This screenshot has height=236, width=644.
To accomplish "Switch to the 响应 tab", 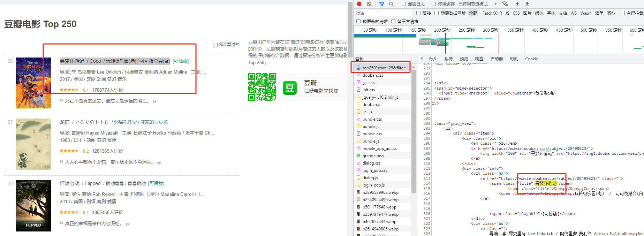I will pyautogui.click(x=479, y=59).
